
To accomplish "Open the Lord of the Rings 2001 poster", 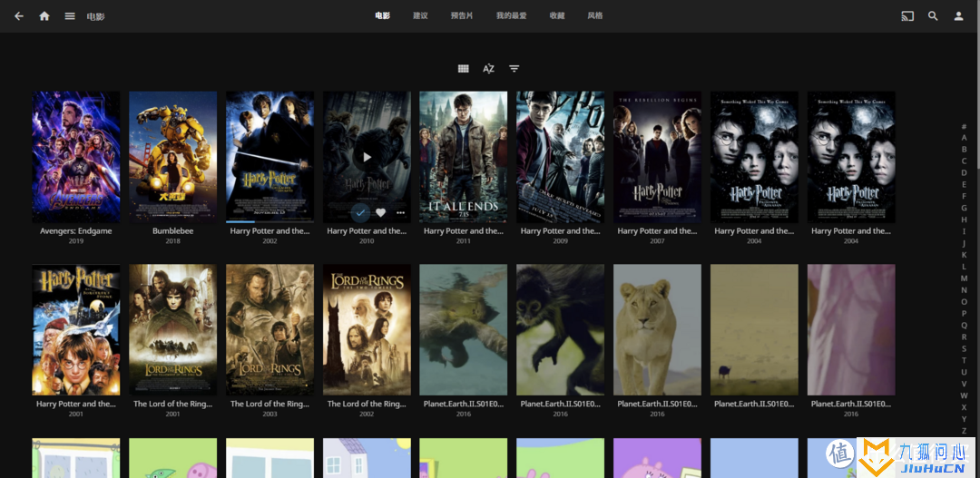I will [x=173, y=330].
